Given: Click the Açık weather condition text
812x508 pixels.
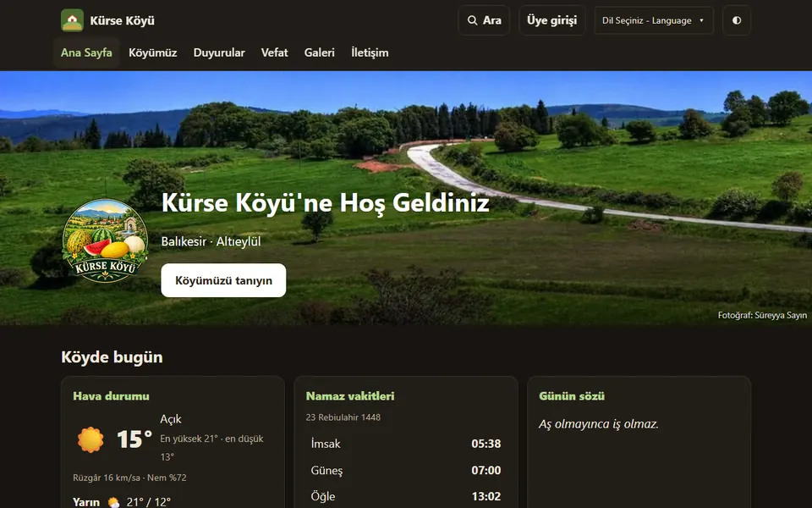Looking at the screenshot, I should point(170,419).
